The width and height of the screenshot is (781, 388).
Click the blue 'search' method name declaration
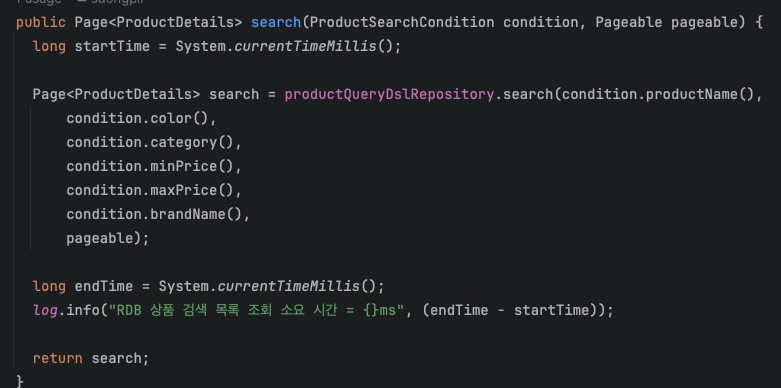click(276, 22)
